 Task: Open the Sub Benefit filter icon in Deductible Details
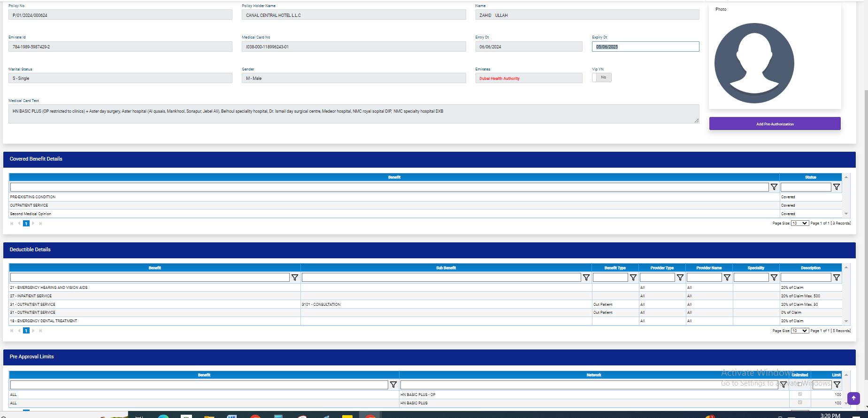tap(586, 278)
